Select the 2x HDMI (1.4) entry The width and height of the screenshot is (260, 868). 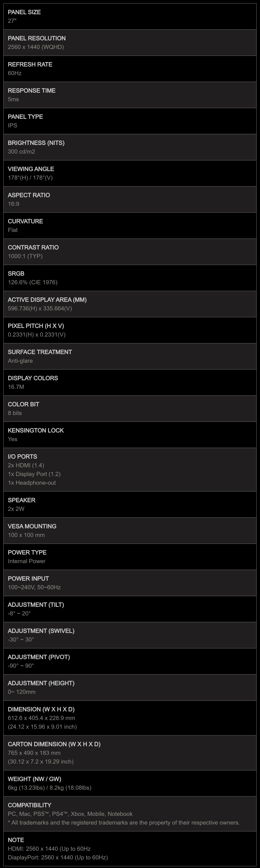[x=26, y=465]
